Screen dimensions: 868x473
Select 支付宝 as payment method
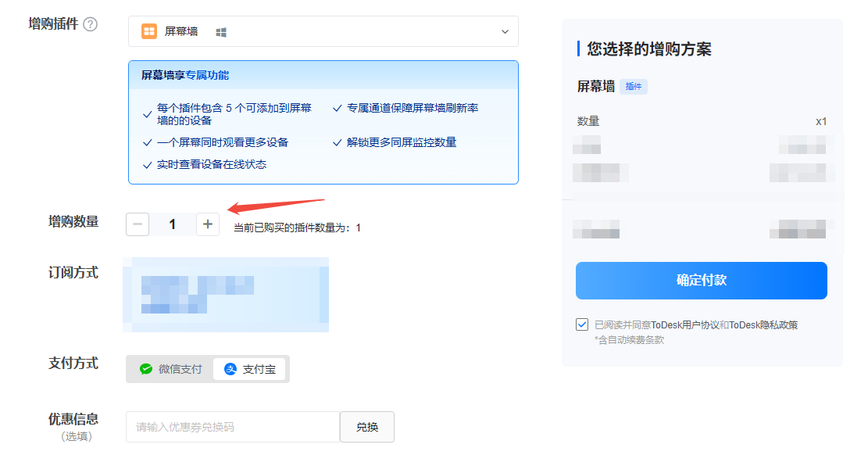(250, 369)
